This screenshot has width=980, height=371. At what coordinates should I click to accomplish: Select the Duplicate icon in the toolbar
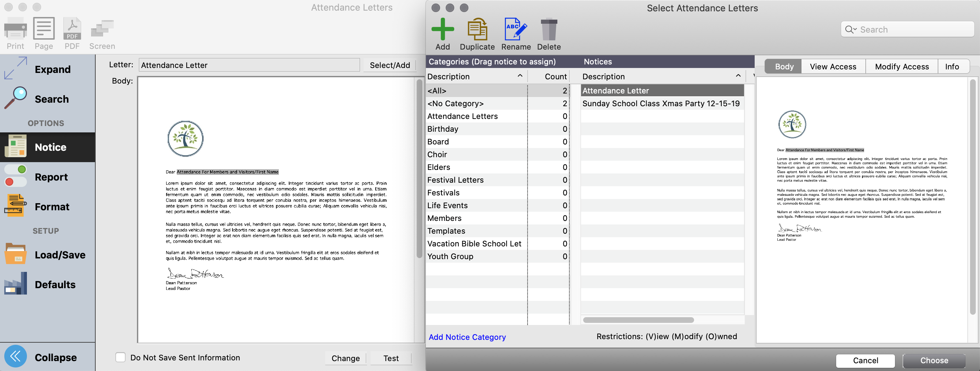pyautogui.click(x=477, y=30)
